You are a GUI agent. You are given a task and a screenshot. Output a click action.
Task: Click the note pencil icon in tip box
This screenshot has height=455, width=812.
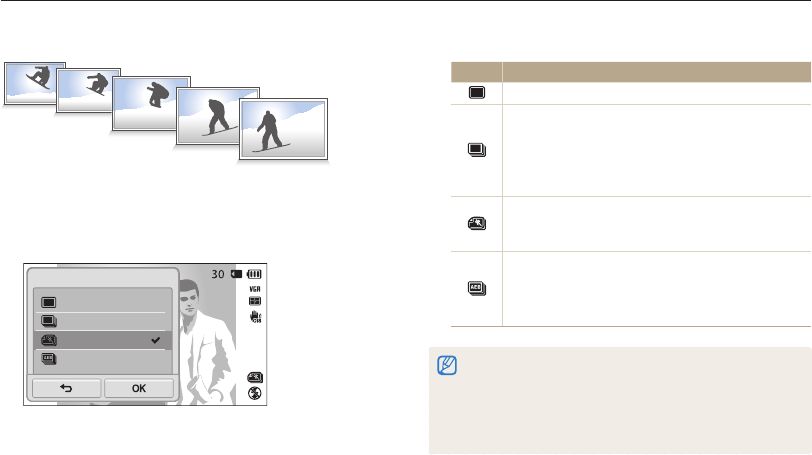447,365
